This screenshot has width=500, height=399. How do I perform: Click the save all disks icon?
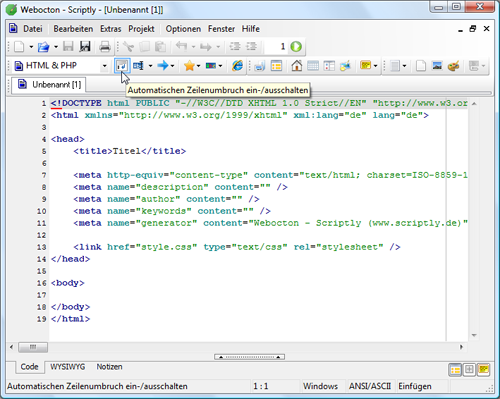pos(85,47)
